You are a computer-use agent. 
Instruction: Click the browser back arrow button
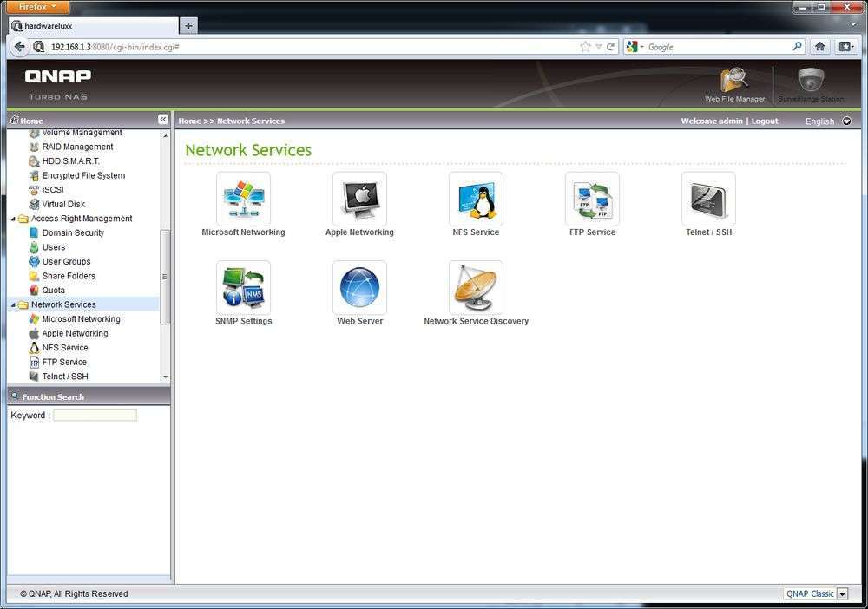tap(20, 47)
